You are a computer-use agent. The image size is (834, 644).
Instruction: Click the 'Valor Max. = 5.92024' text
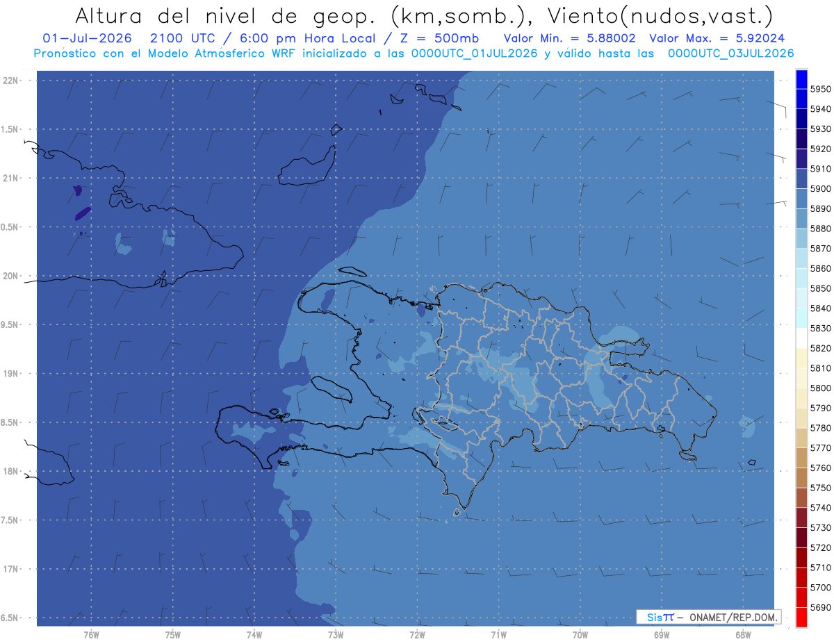718,38
